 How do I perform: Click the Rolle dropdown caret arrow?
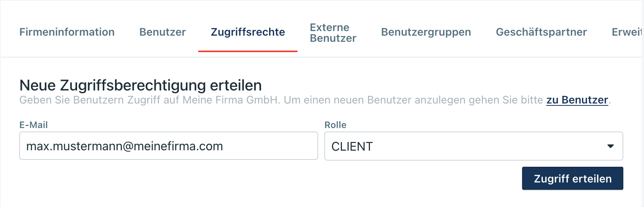tap(611, 146)
